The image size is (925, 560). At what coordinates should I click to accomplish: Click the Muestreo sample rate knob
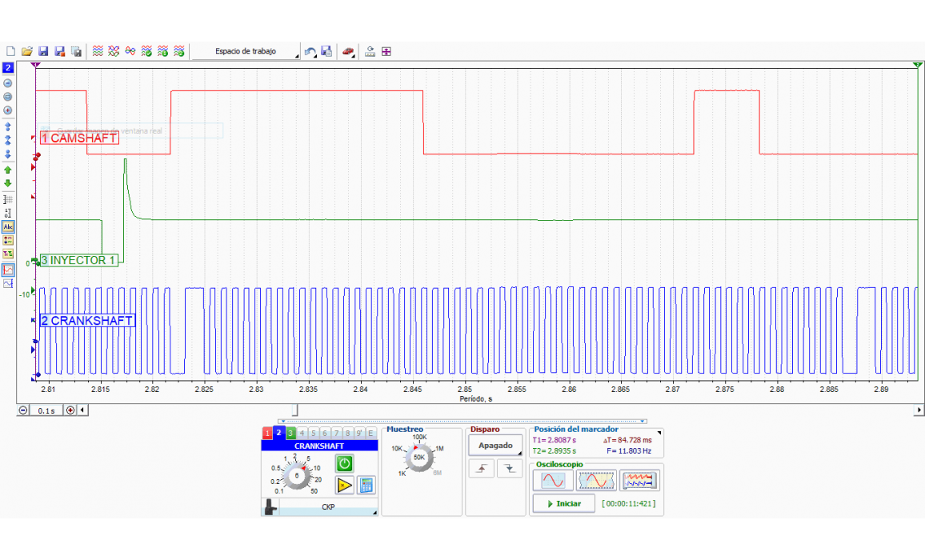pos(418,457)
